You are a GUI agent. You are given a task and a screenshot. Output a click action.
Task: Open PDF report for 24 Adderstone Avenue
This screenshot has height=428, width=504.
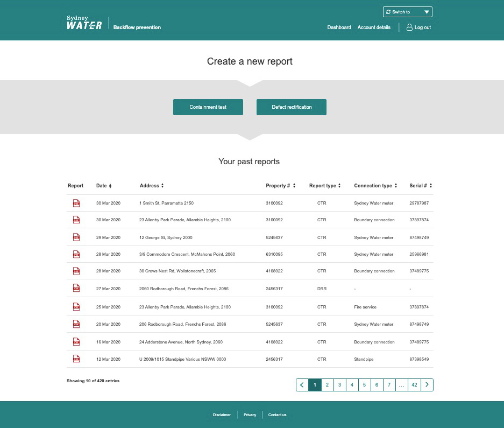pos(76,342)
